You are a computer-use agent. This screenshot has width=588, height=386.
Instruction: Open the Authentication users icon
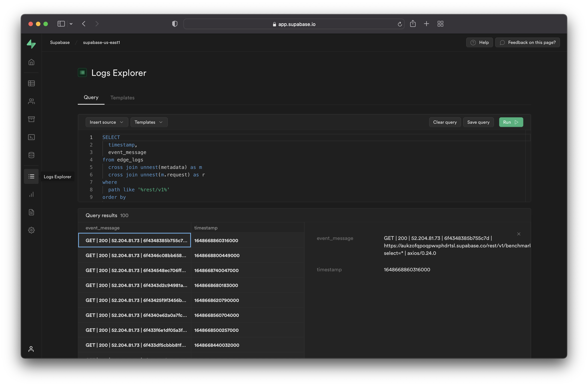(x=31, y=101)
